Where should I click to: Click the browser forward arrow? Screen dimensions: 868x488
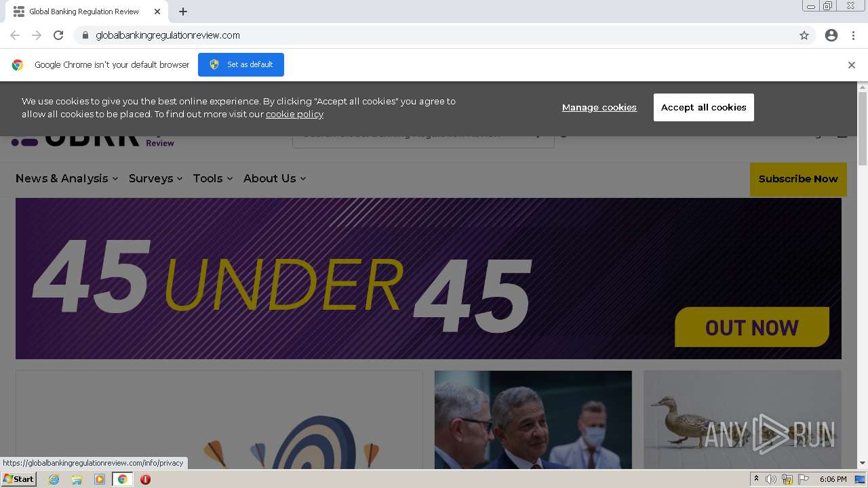coord(37,35)
